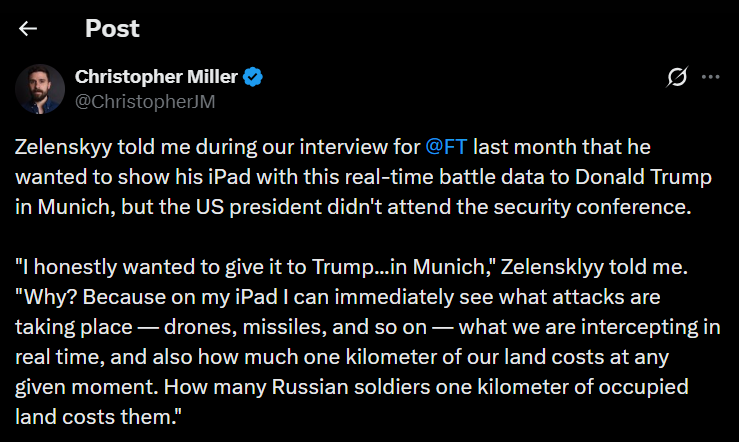This screenshot has height=442, width=739.
Task: Go back using the left arrow
Action: pos(28,28)
